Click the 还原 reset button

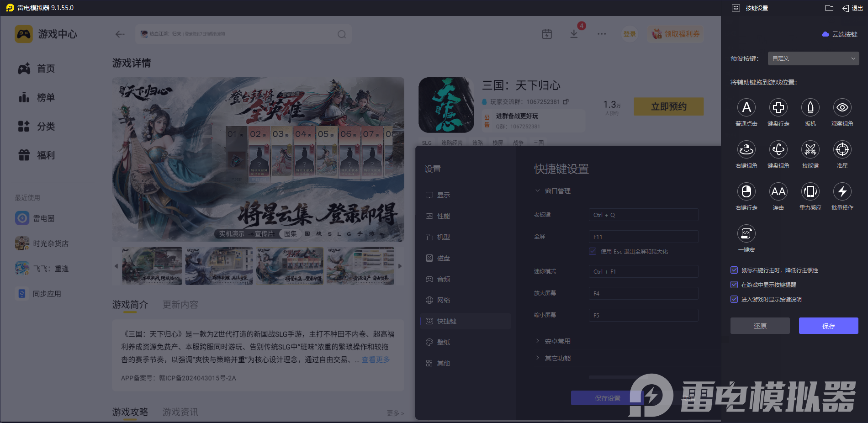[760, 326]
